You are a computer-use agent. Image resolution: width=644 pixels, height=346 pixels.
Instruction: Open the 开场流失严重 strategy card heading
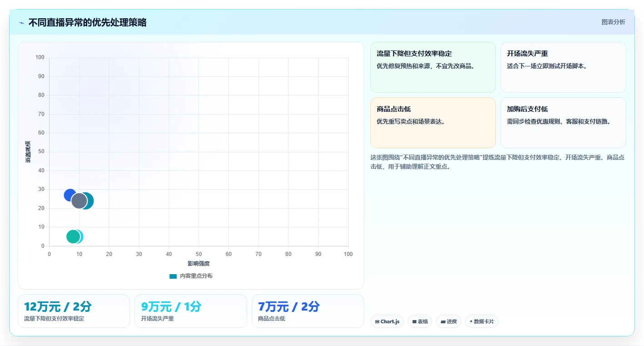pyautogui.click(x=527, y=54)
